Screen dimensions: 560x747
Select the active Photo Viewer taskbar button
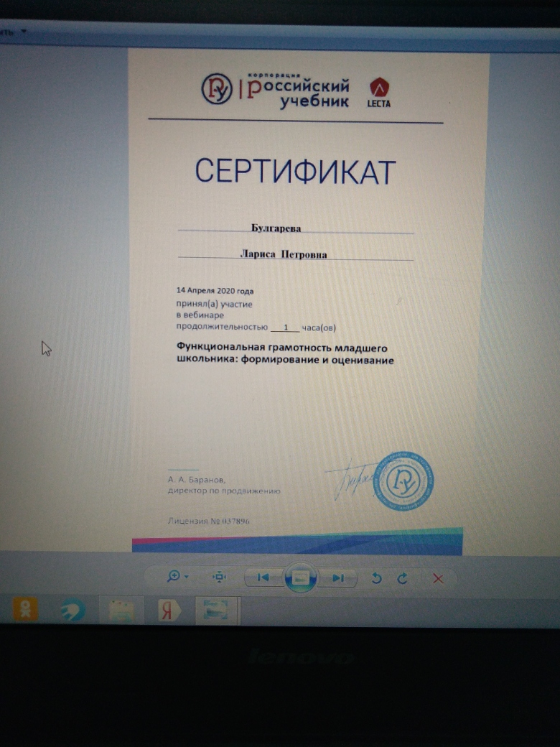coord(215,611)
